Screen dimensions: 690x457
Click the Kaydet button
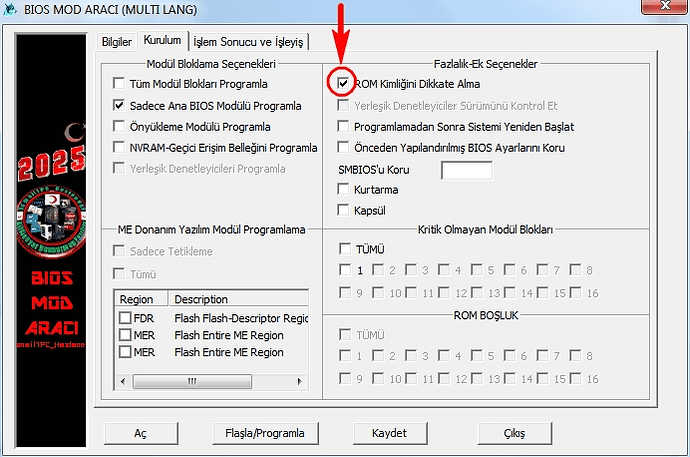(389, 433)
